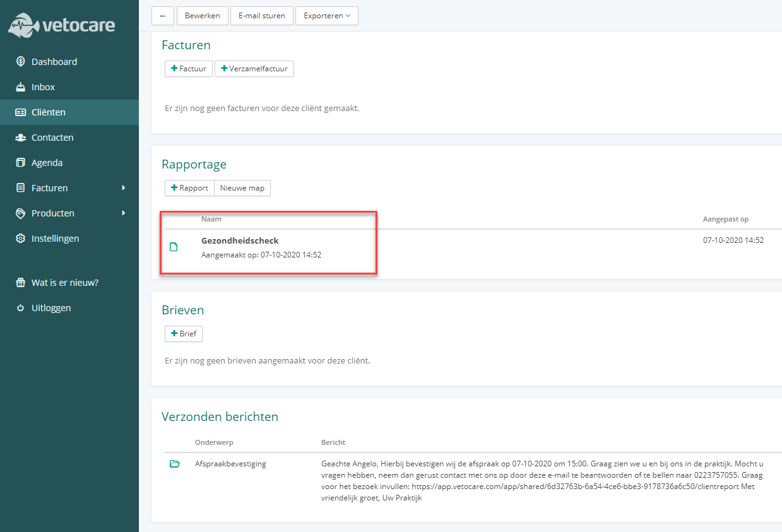Click the Vetocare logo
The height and width of the screenshot is (532, 782).
point(61,25)
